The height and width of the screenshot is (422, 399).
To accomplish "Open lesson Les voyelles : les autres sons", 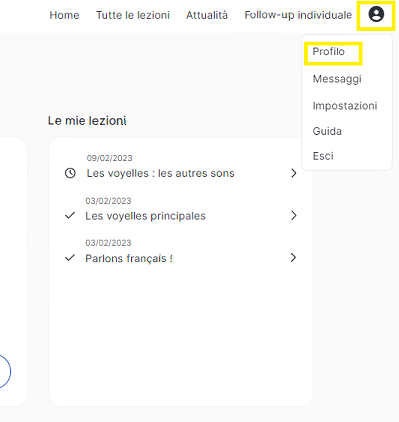I will 161,173.
